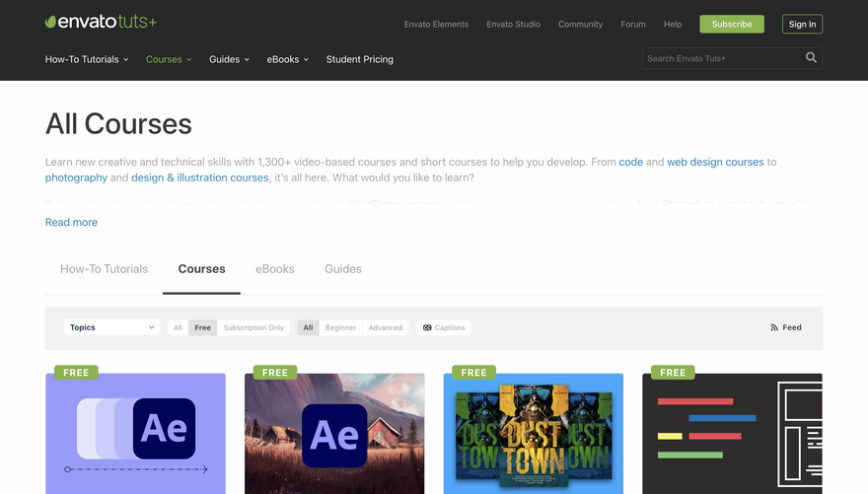Viewport: 868px width, 494px height.
Task: Click the Read more link
Action: (x=71, y=223)
